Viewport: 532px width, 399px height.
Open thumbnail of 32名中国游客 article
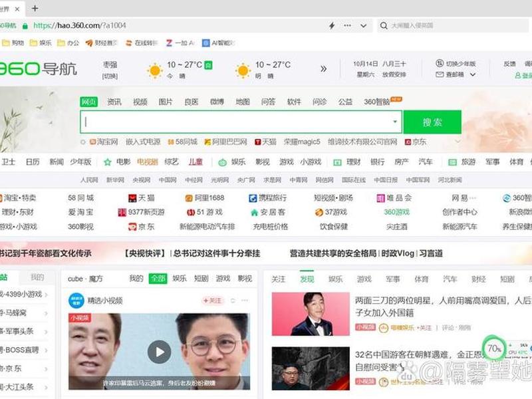(311, 368)
